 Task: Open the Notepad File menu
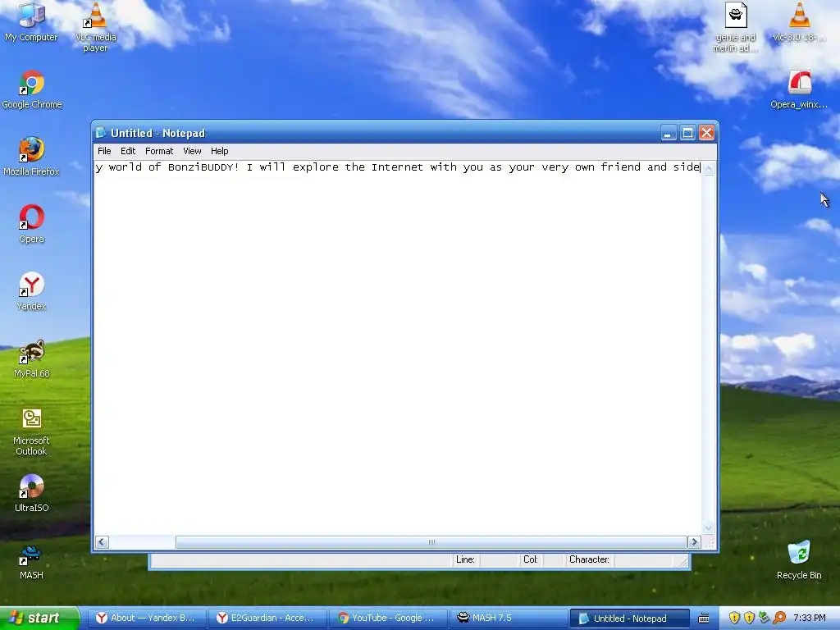click(x=104, y=151)
